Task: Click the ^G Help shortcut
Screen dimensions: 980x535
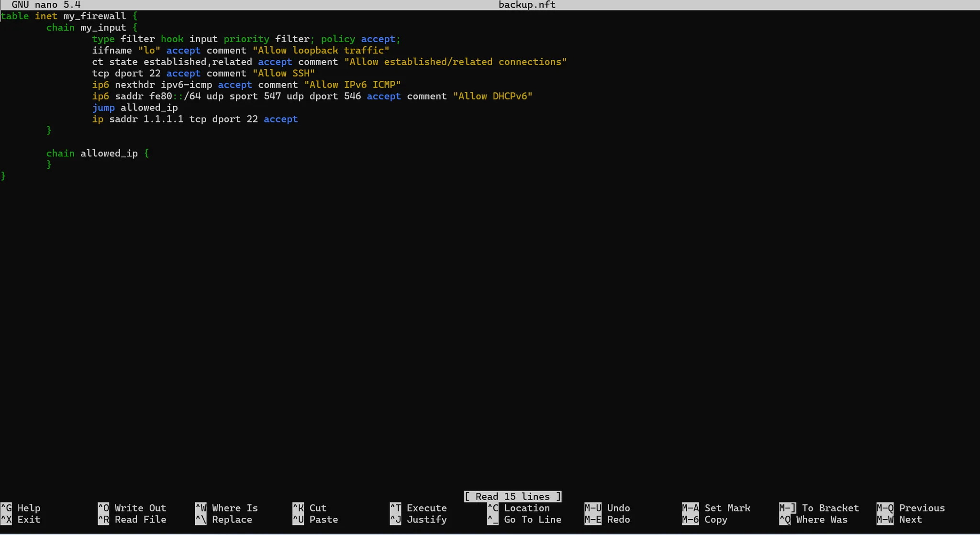Action: tap(21, 508)
